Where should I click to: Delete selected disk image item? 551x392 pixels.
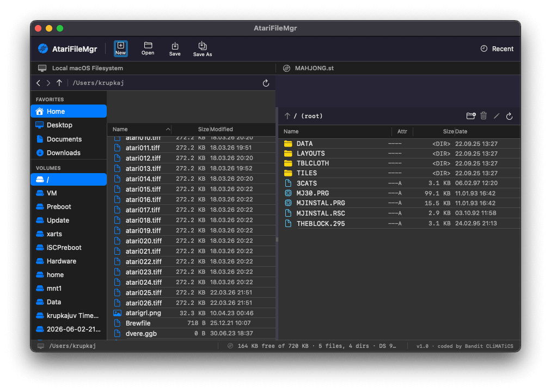tap(483, 116)
